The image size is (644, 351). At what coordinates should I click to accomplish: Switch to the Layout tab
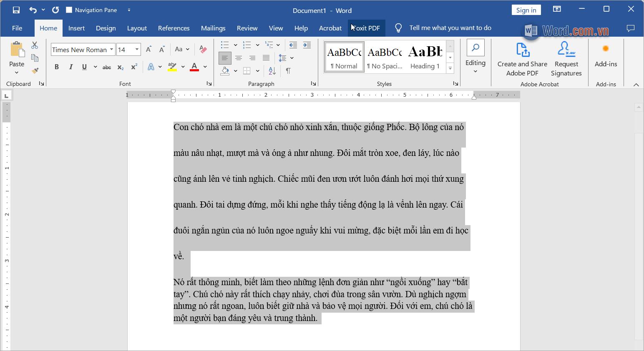pos(137,28)
